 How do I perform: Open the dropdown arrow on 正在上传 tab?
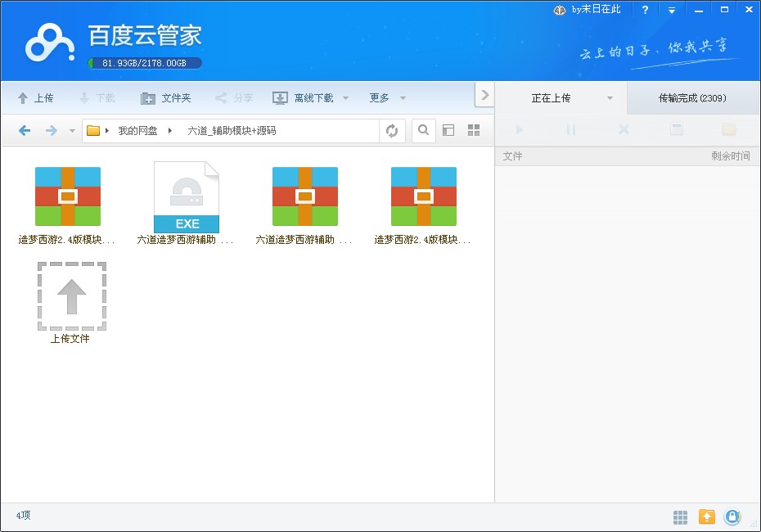[x=610, y=98]
